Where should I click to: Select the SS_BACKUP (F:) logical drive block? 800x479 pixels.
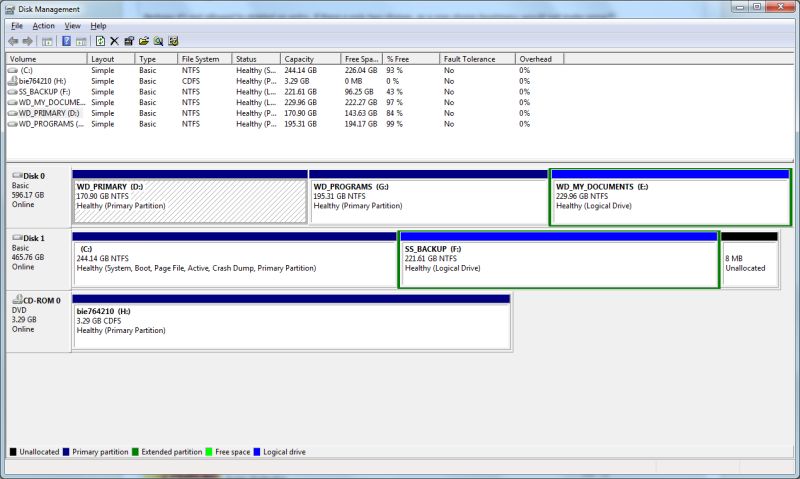coord(559,259)
